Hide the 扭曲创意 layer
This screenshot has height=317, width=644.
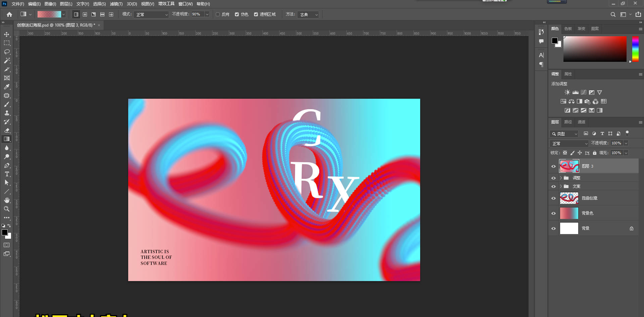(x=554, y=198)
